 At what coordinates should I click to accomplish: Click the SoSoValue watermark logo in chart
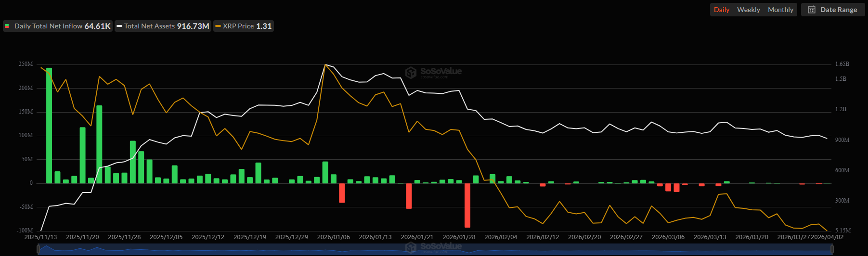click(411, 72)
